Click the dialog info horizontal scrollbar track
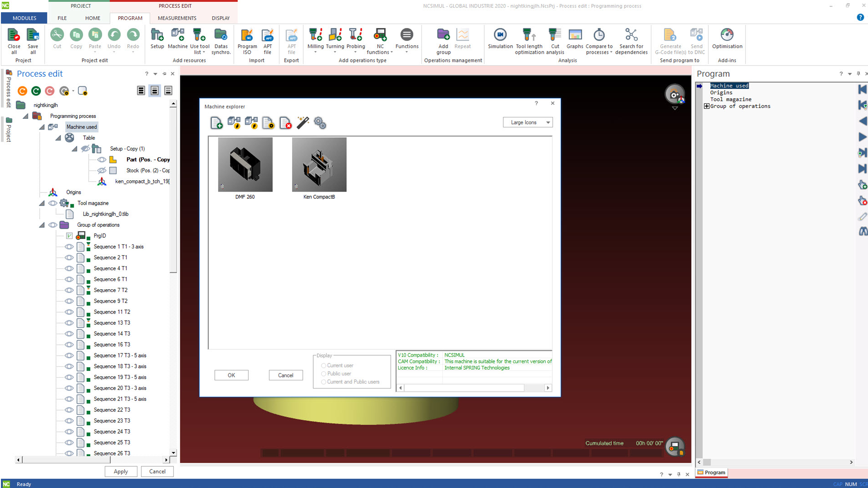 coord(533,388)
